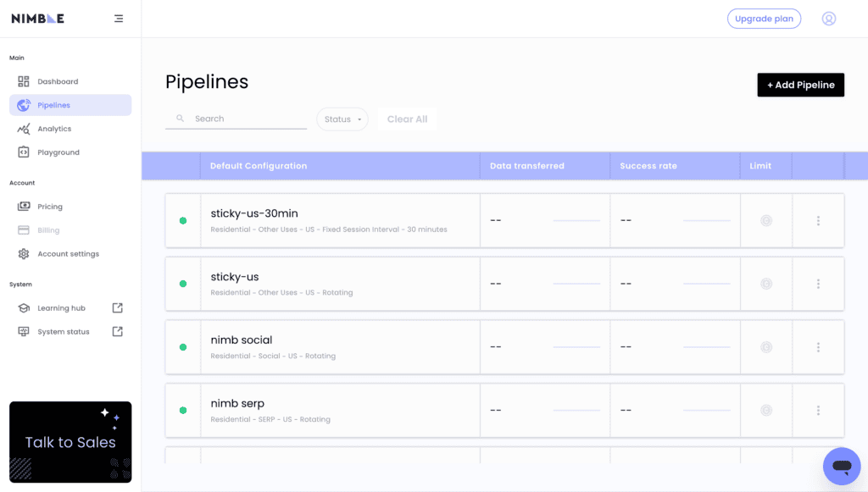
Task: Toggle green status dot of sticky-us
Action: click(x=183, y=284)
